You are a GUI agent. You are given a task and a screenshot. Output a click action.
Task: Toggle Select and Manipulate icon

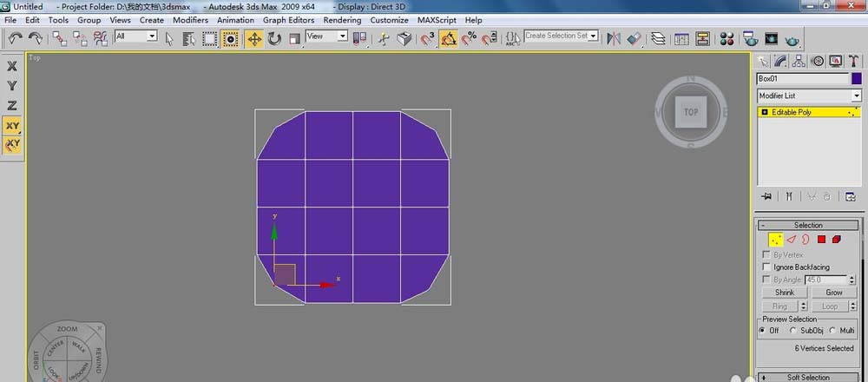click(384, 38)
